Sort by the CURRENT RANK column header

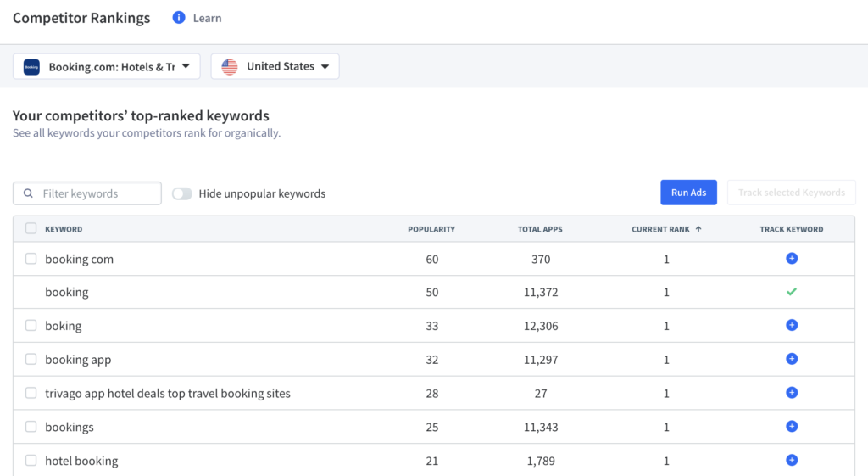point(660,229)
